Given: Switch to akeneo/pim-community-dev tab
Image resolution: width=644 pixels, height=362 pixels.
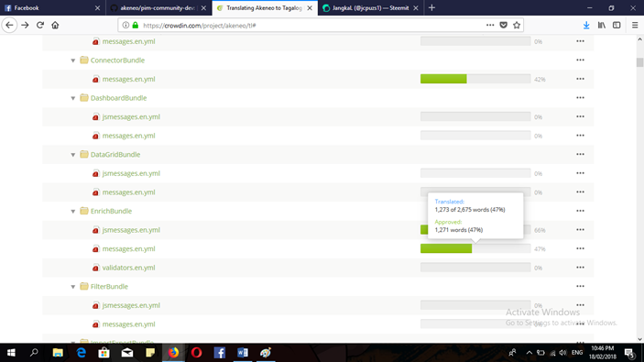Looking at the screenshot, I should [158, 8].
